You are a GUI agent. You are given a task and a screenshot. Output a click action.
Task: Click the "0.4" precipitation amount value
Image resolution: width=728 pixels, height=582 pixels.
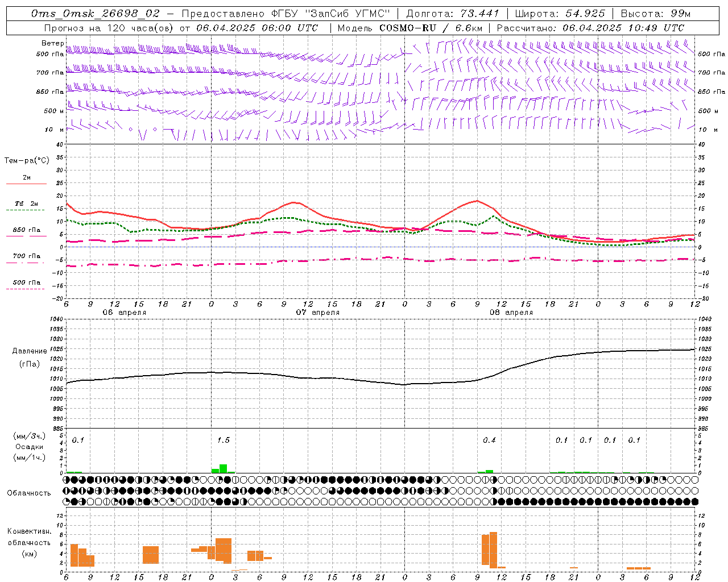tap(489, 440)
